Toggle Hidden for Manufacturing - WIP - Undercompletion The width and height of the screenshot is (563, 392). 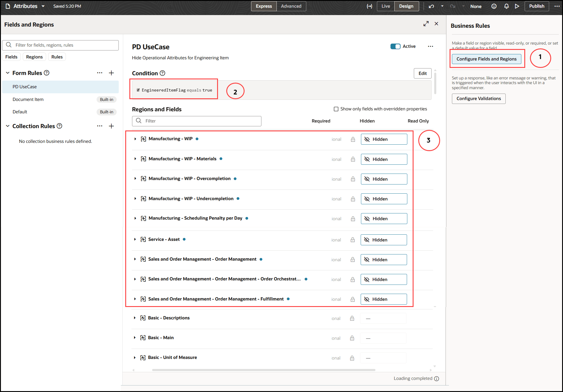tap(384, 199)
